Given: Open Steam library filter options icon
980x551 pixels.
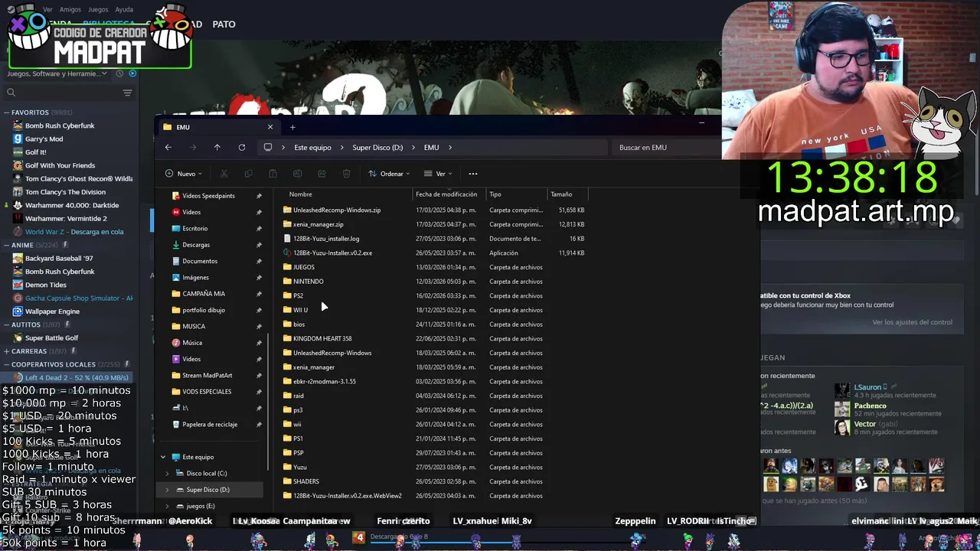Looking at the screenshot, I should coord(127,93).
